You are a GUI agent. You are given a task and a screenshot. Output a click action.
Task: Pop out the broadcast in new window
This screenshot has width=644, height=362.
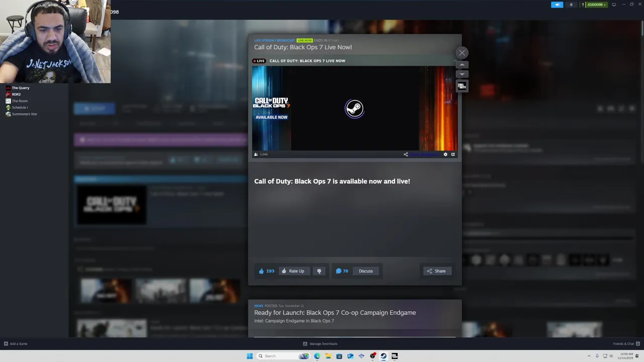point(453,154)
